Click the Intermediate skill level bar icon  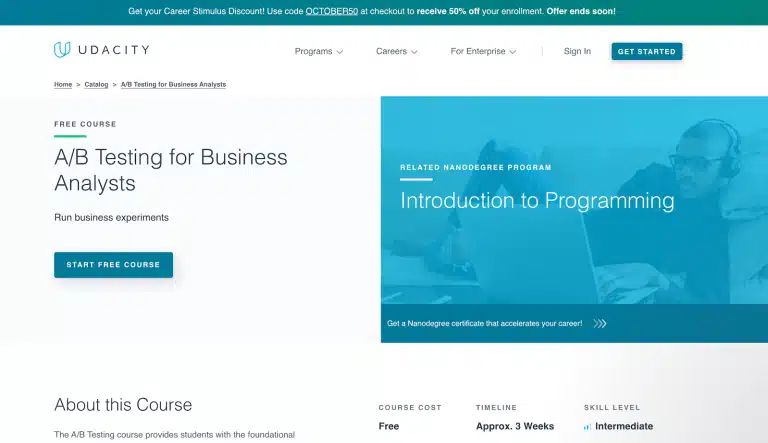tap(587, 427)
